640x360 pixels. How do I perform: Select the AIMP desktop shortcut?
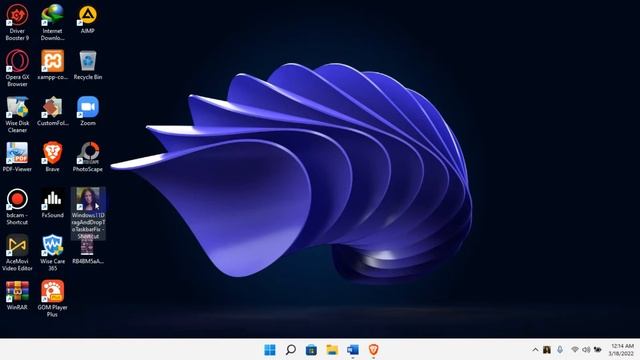(88, 19)
